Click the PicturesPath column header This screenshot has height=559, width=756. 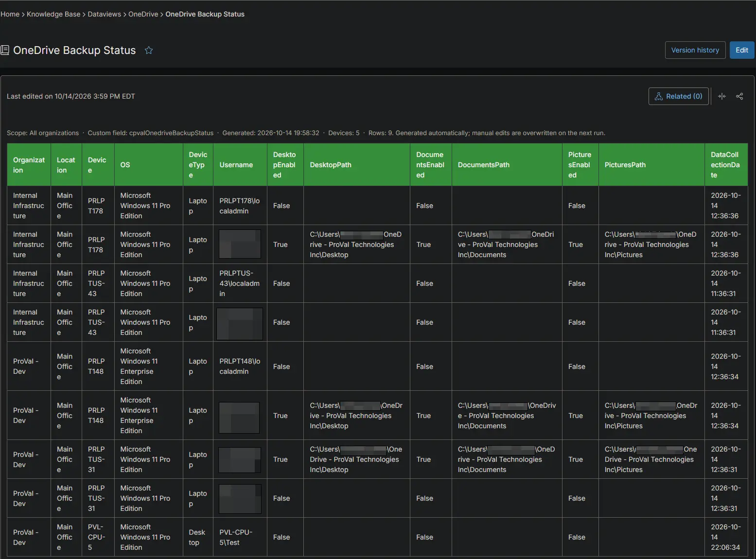pyautogui.click(x=652, y=165)
